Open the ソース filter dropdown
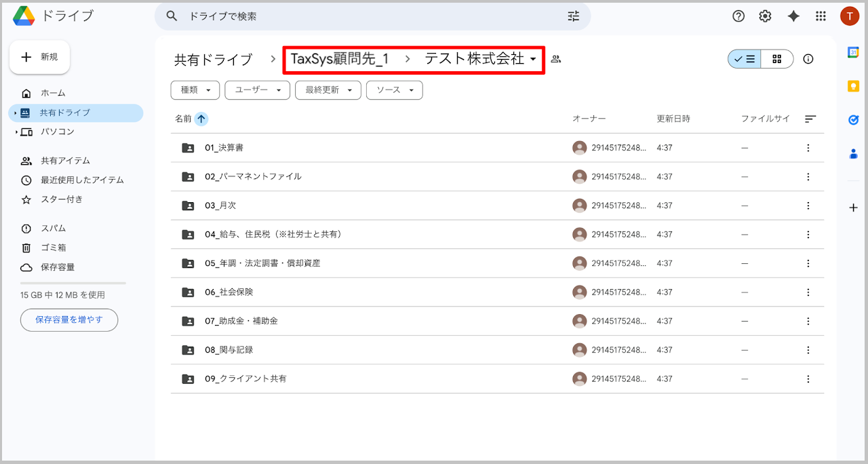The image size is (868, 464). 395,90
